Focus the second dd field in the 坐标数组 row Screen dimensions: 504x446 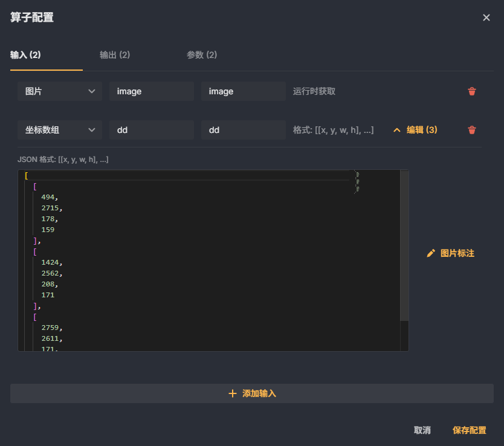pyautogui.click(x=244, y=130)
